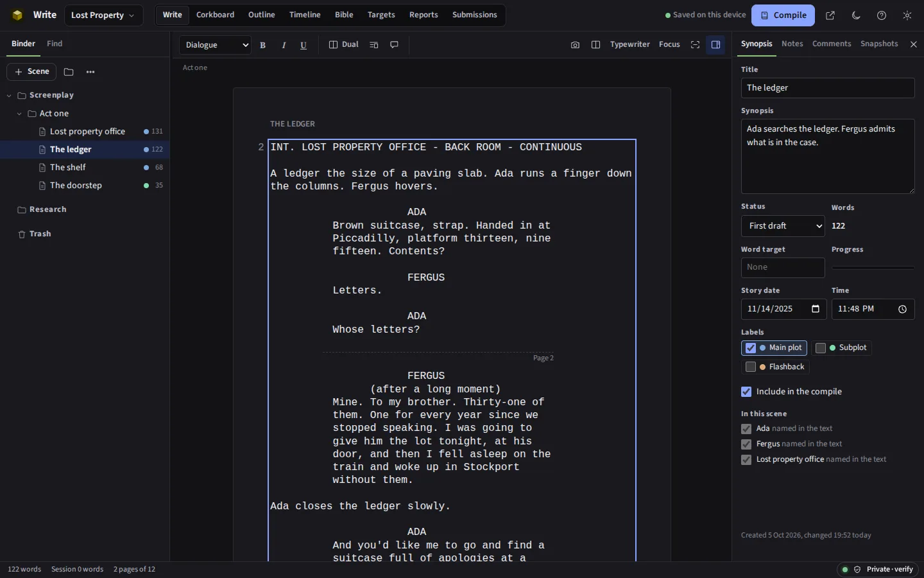Select The ledger scene in binder
This screenshot has height=578, width=924.
(x=85, y=150)
